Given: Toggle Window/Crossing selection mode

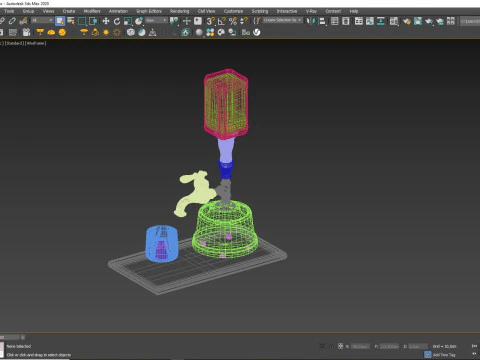Looking at the screenshot, I should pyautogui.click(x=93, y=21).
